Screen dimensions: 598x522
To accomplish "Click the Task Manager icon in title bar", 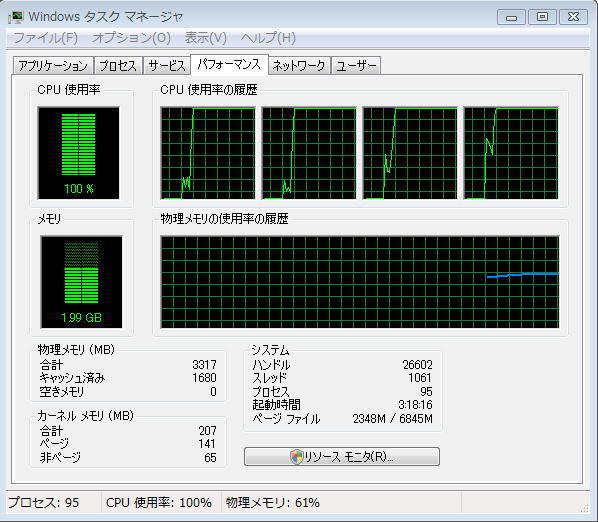I will click(x=16, y=17).
